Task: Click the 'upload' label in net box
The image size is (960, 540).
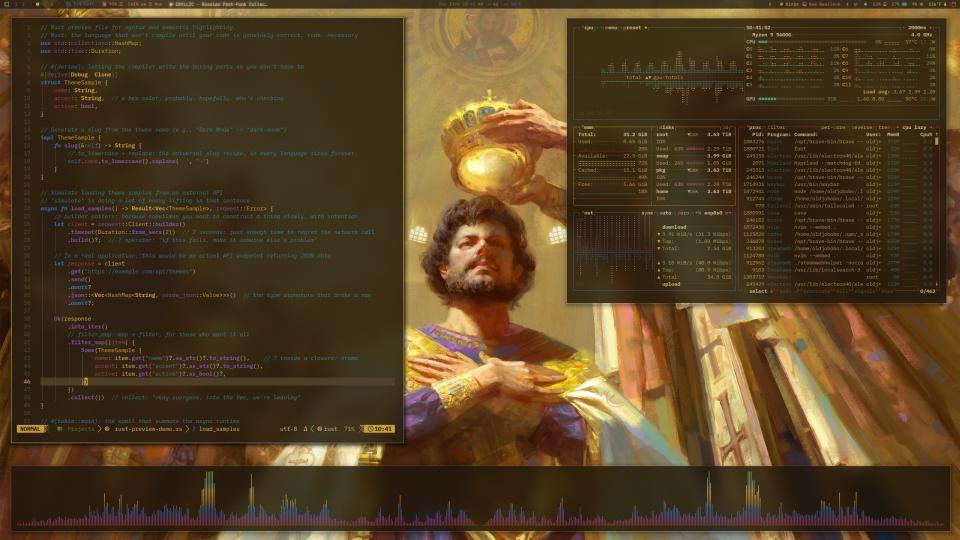Action: tap(670, 284)
